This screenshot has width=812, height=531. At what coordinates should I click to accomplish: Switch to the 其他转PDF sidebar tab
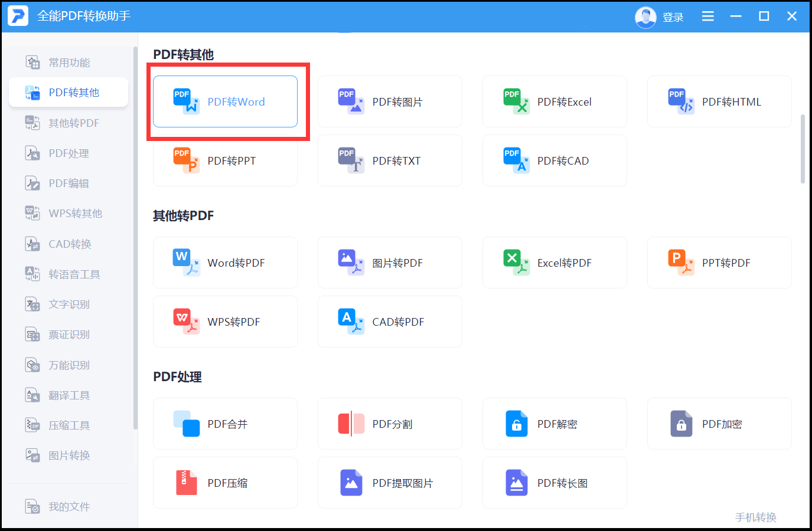pyautogui.click(x=73, y=123)
